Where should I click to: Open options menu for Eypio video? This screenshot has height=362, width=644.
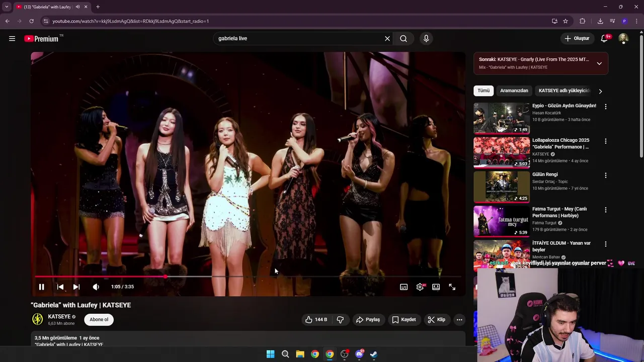tap(606, 107)
